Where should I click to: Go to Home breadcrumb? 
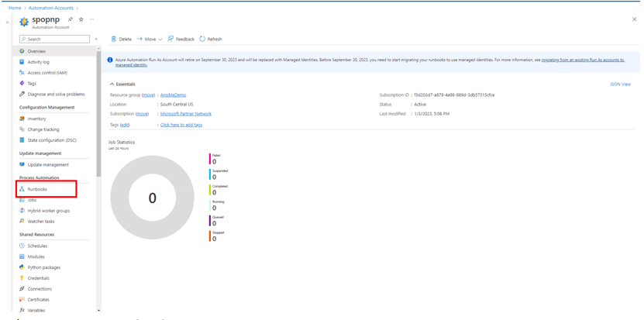(x=15, y=8)
